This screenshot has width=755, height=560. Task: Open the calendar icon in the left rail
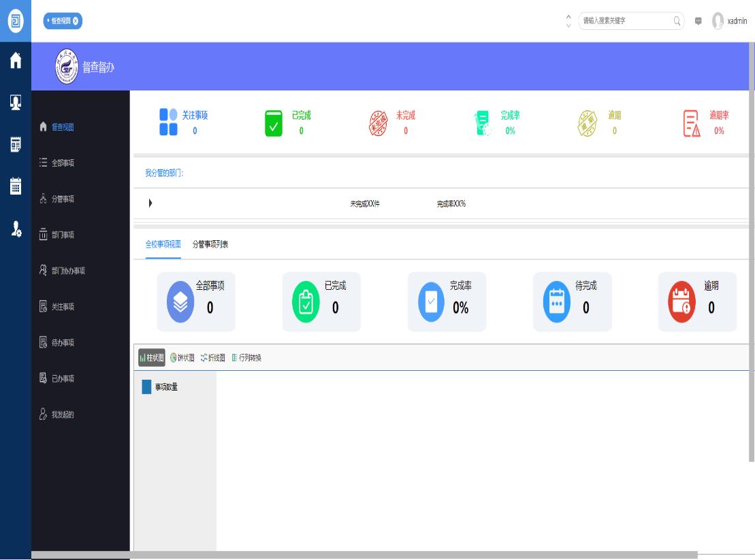tap(15, 186)
